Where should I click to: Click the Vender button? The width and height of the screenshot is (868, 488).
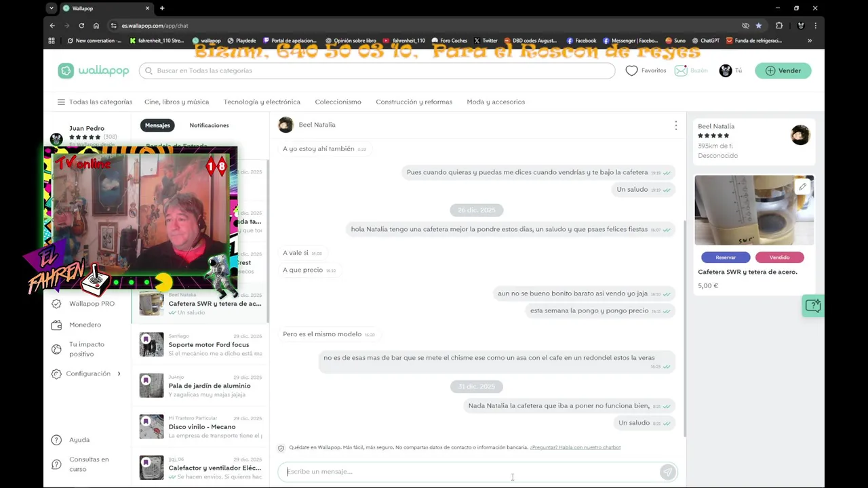coord(783,70)
